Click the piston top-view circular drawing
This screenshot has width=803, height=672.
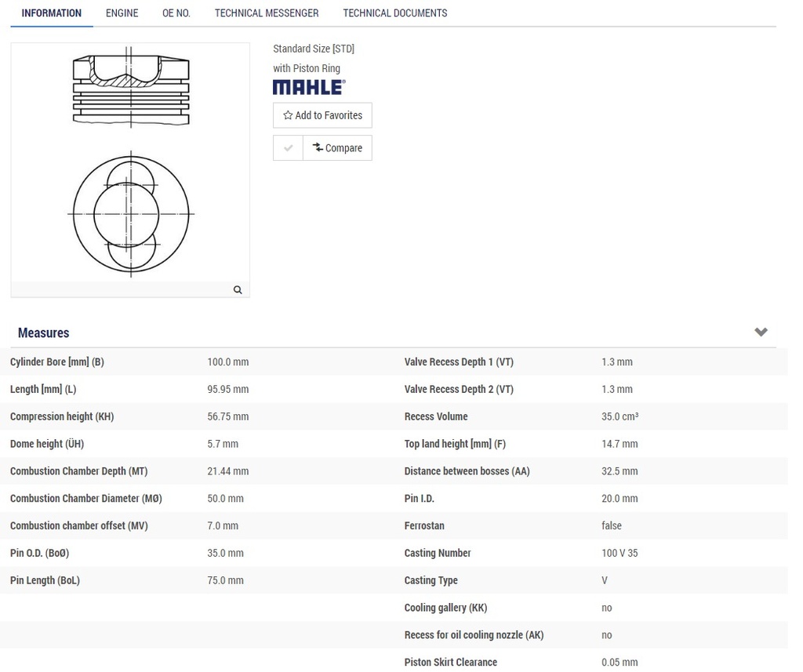click(131, 213)
